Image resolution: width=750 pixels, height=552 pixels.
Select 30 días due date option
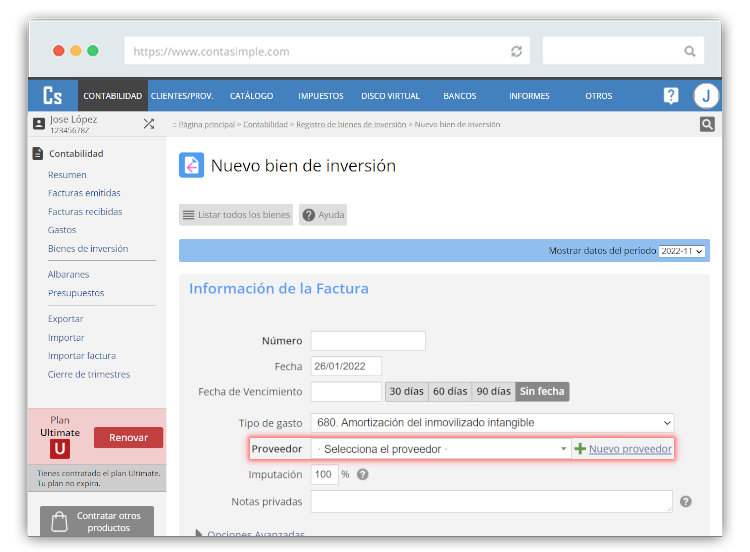(407, 391)
